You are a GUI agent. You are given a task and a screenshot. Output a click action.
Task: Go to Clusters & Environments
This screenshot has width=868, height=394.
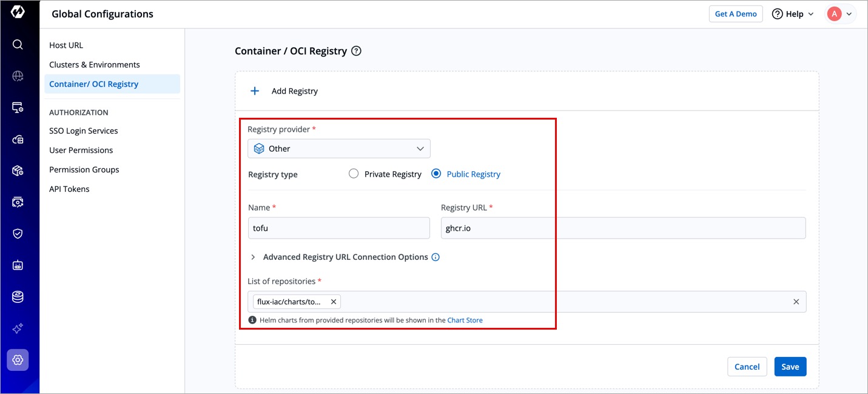coord(95,65)
